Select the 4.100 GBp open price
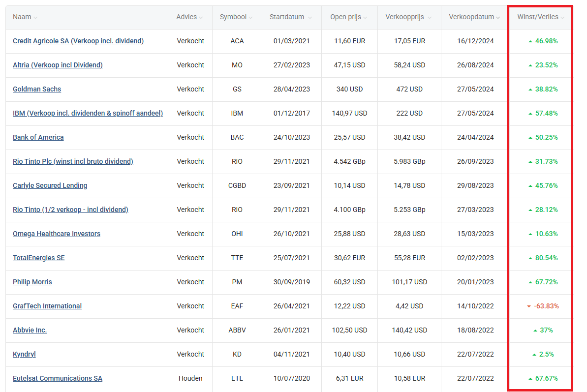The image size is (587, 392). [x=350, y=210]
